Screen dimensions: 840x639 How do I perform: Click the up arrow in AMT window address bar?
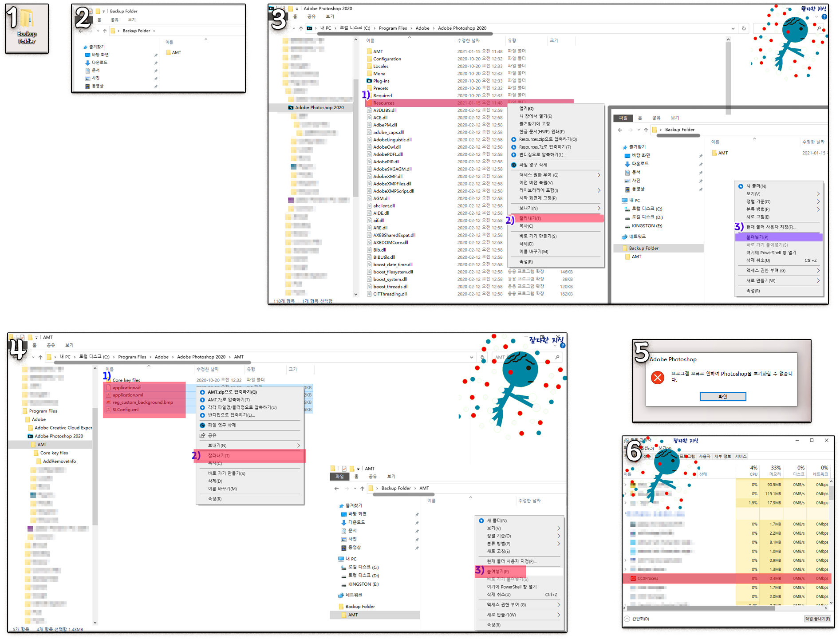pos(40,357)
